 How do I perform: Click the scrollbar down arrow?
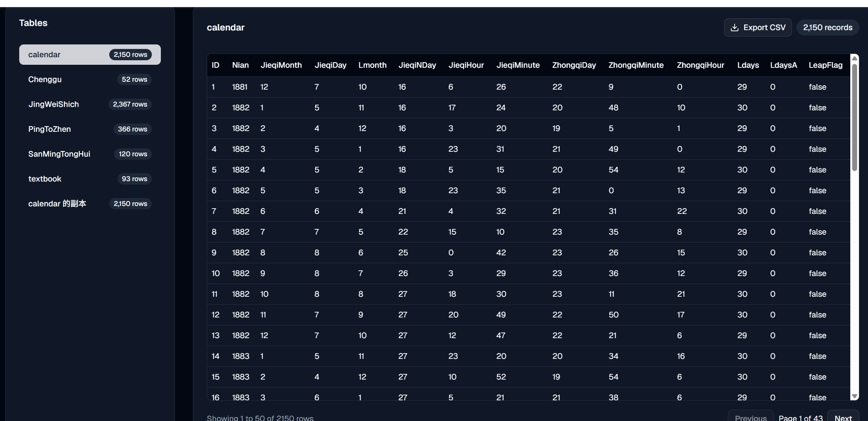854,396
